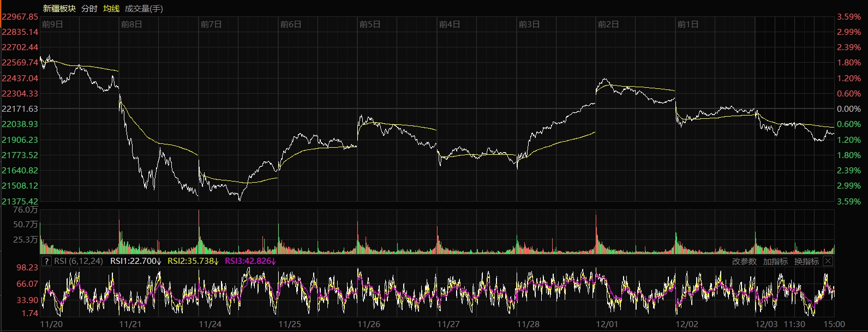Click the RSI (6,12,24) indicator name
The image size is (868, 332).
(79, 261)
